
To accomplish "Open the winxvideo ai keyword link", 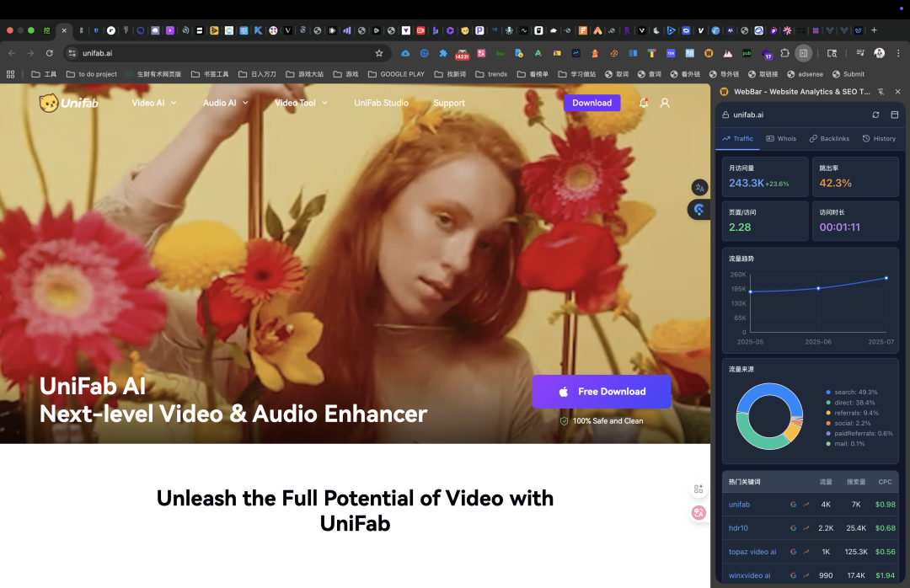I will [750, 576].
